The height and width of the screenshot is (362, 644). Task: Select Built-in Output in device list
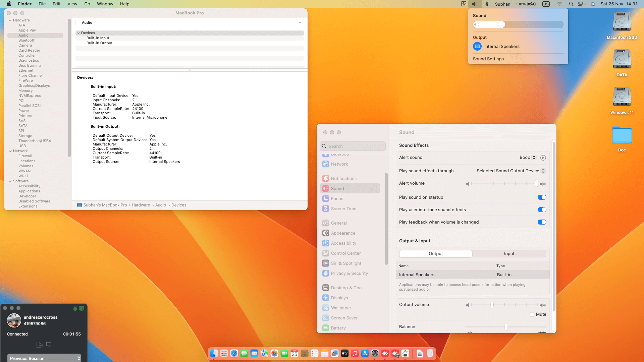click(99, 43)
